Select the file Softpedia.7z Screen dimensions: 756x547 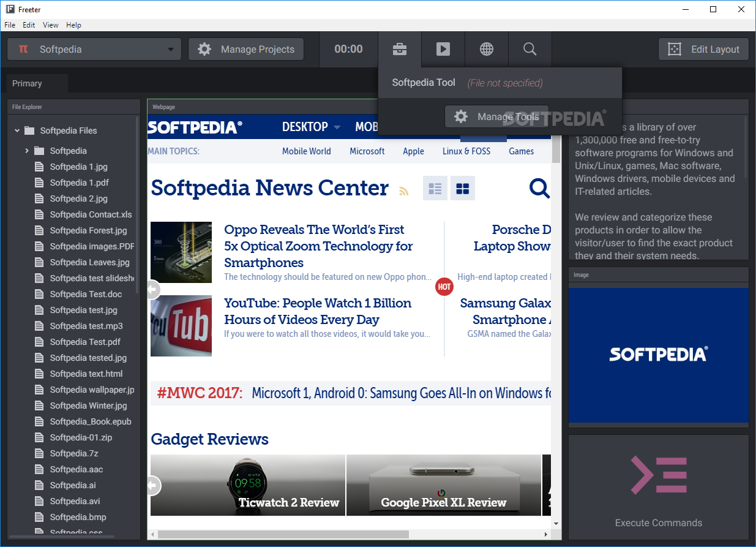tap(74, 453)
